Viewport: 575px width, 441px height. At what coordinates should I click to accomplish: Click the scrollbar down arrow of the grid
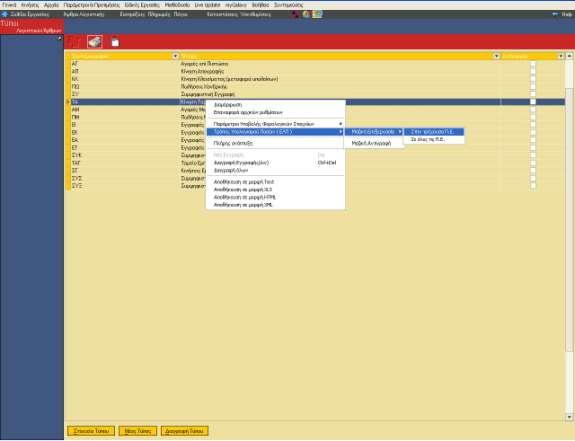(x=569, y=417)
